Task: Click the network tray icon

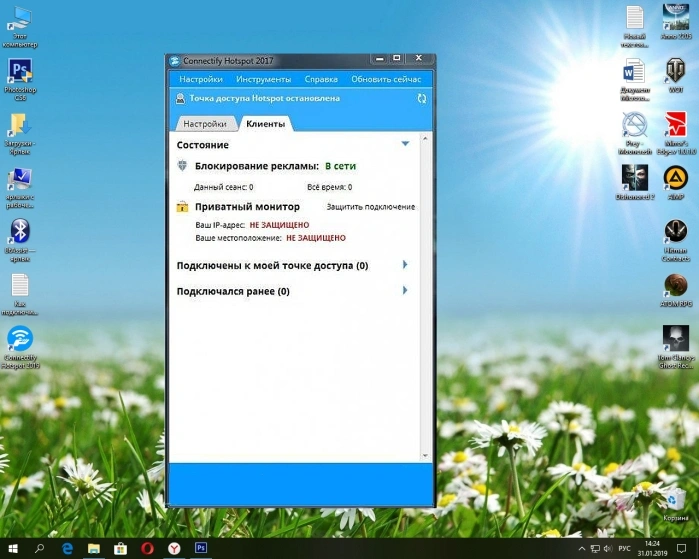Action: point(595,549)
